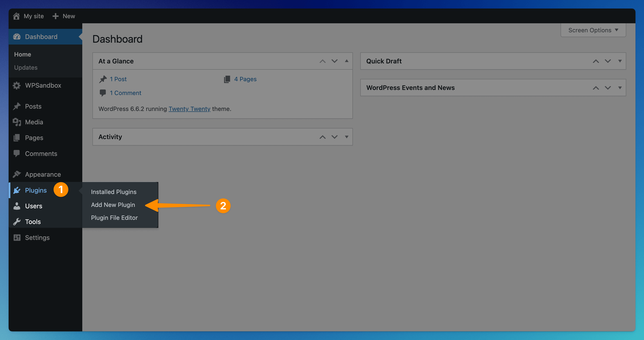Open the Screen Options dropdown

click(x=593, y=30)
